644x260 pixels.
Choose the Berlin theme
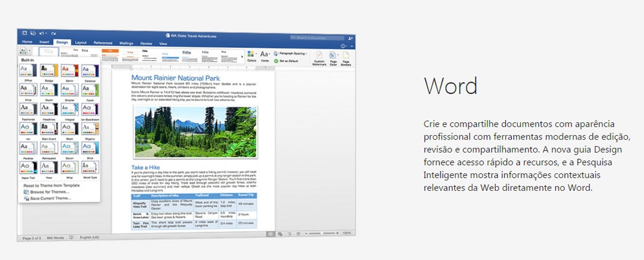pyautogui.click(x=69, y=70)
